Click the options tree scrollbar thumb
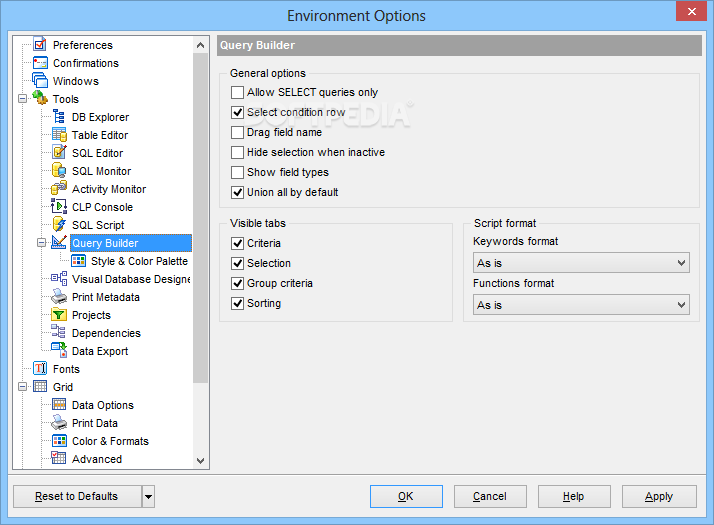 point(200,218)
